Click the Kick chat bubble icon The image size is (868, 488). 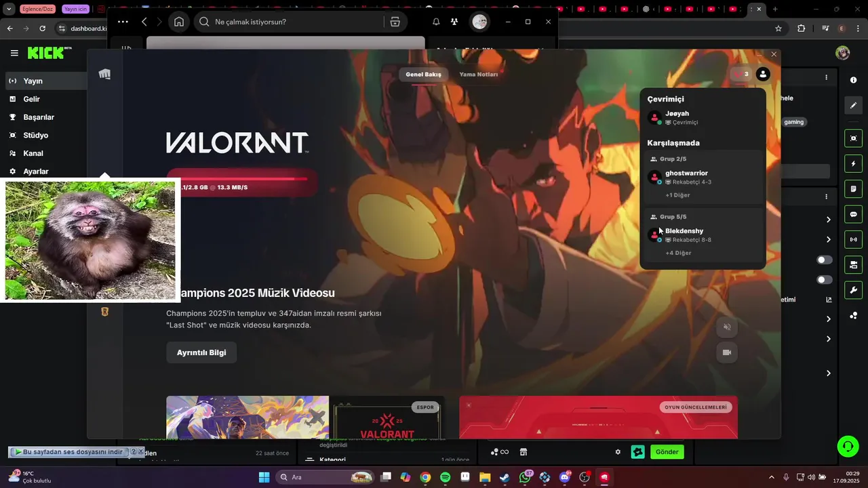[x=853, y=214]
